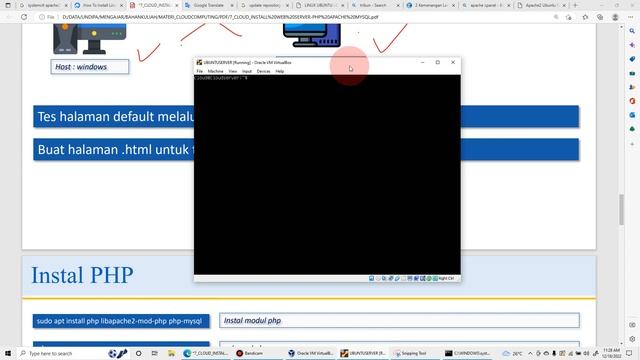Open the Input menu in VirtualBox window

coord(247,71)
